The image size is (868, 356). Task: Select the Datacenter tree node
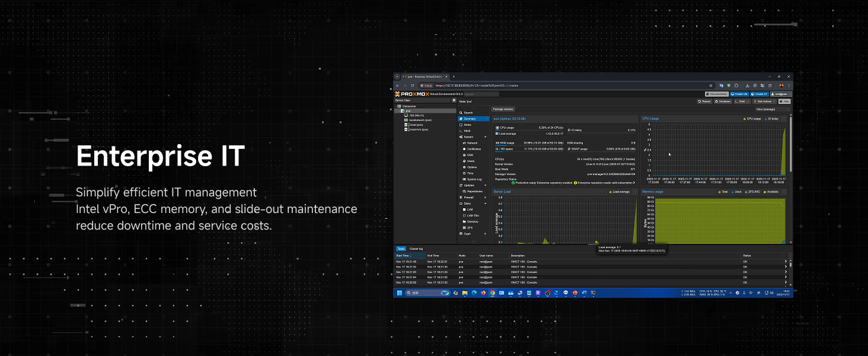click(409, 106)
